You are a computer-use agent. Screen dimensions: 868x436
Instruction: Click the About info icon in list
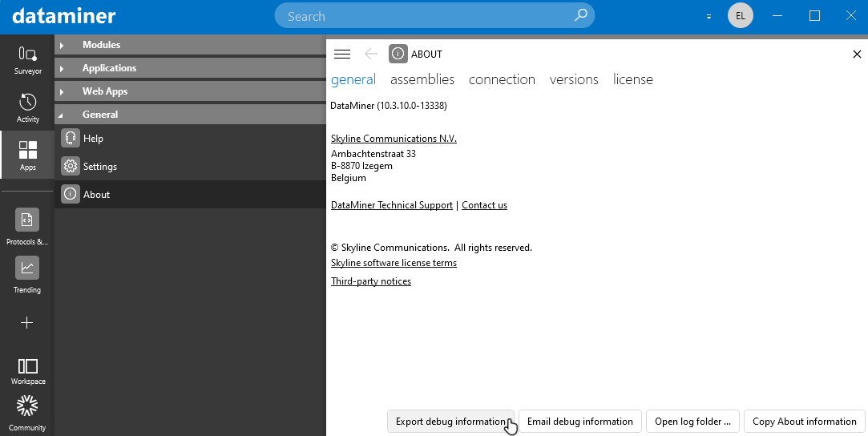point(71,194)
